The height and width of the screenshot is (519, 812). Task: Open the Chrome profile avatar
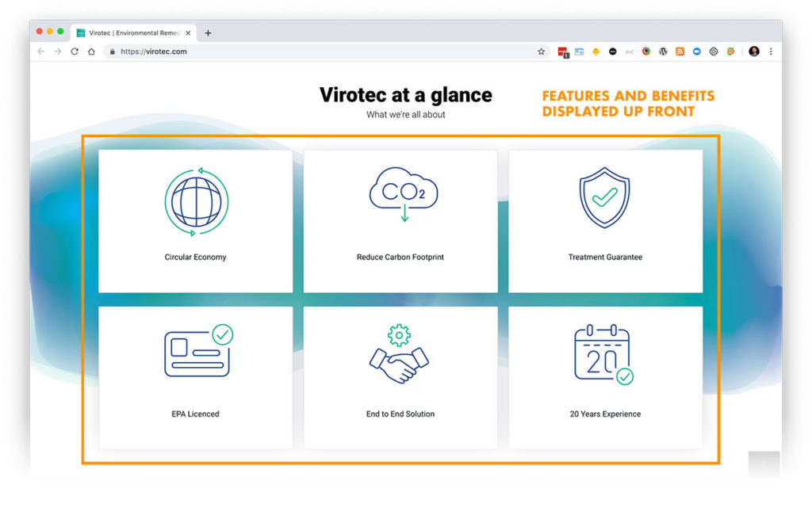754,52
